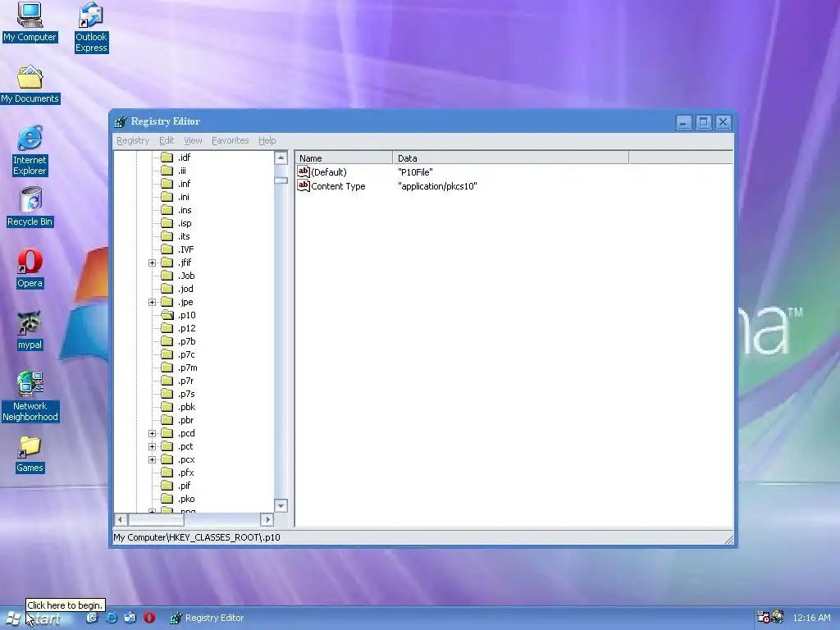The width and height of the screenshot is (840, 630).
Task: Select the .Job key in the tree
Action: [x=186, y=276]
